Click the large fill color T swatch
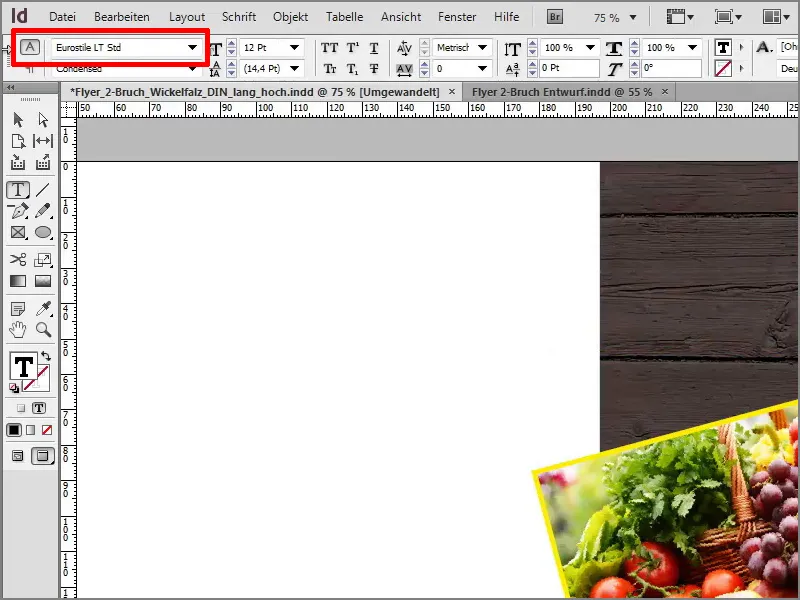The height and width of the screenshot is (600, 800). 23,366
